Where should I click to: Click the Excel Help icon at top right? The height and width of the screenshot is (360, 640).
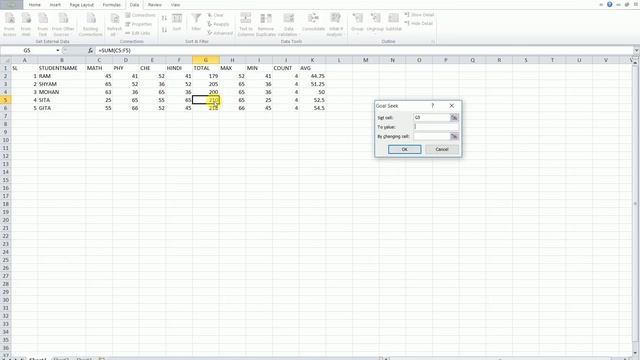tap(609, 4)
